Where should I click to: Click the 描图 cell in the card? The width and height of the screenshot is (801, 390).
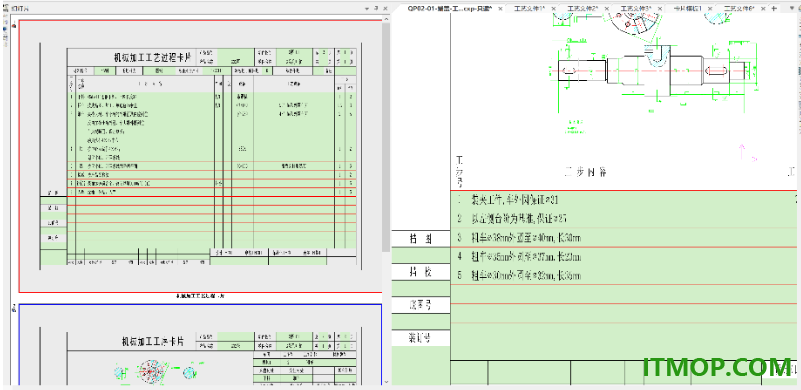pyautogui.click(x=421, y=239)
